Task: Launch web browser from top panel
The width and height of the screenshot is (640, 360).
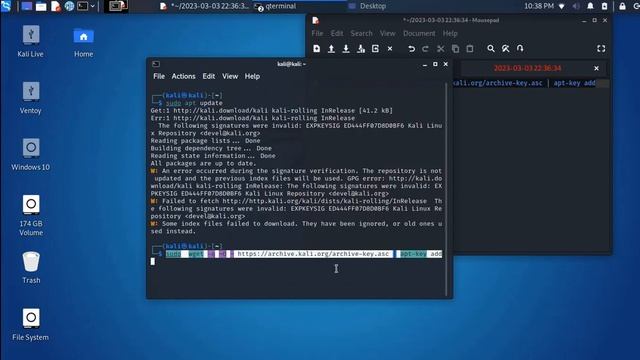Action: [69, 6]
